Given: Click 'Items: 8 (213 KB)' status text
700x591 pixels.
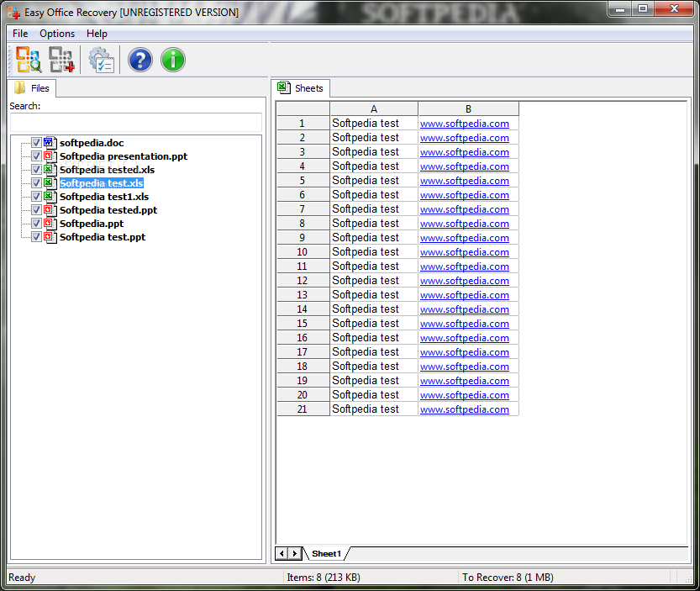Looking at the screenshot, I should 324,578.
